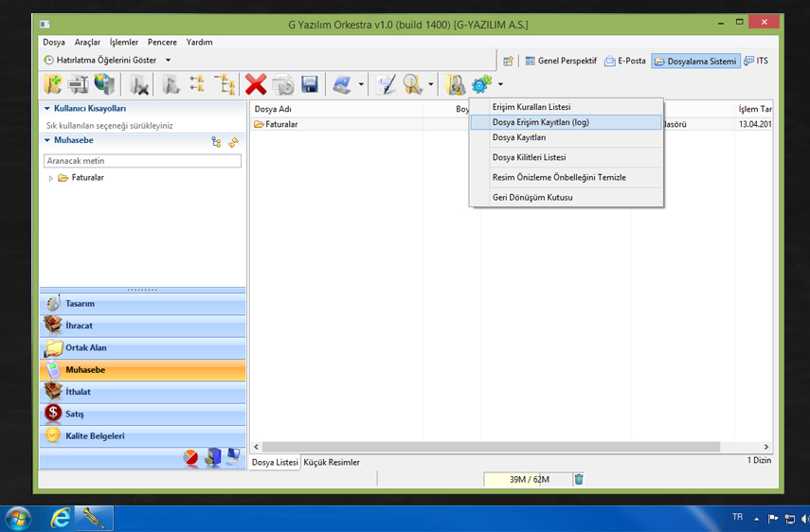
Task: Open dropdown arrow next to Hatırlatma Öğelerini Göster
Action: click(x=169, y=61)
